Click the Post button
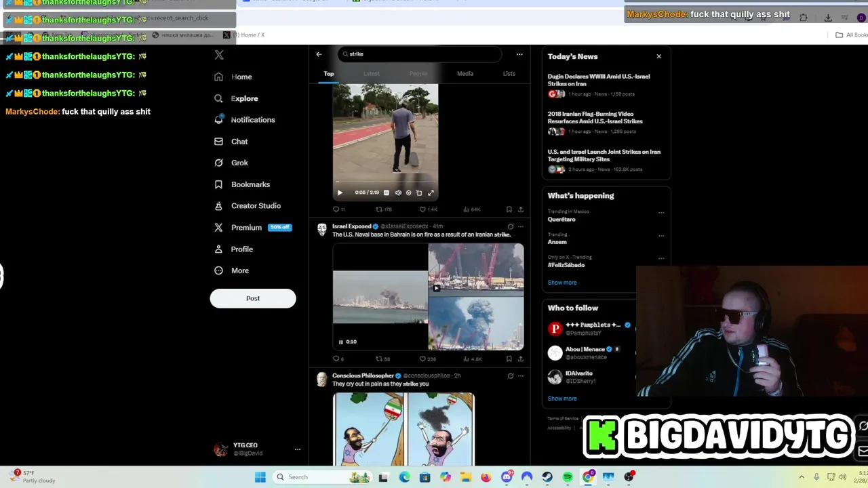The width and height of the screenshot is (868, 488). pos(253,298)
